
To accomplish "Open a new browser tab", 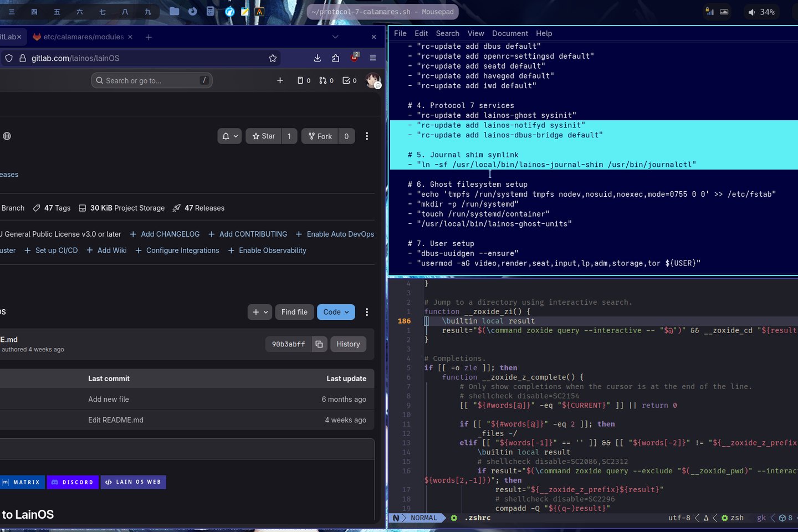I will [x=149, y=37].
